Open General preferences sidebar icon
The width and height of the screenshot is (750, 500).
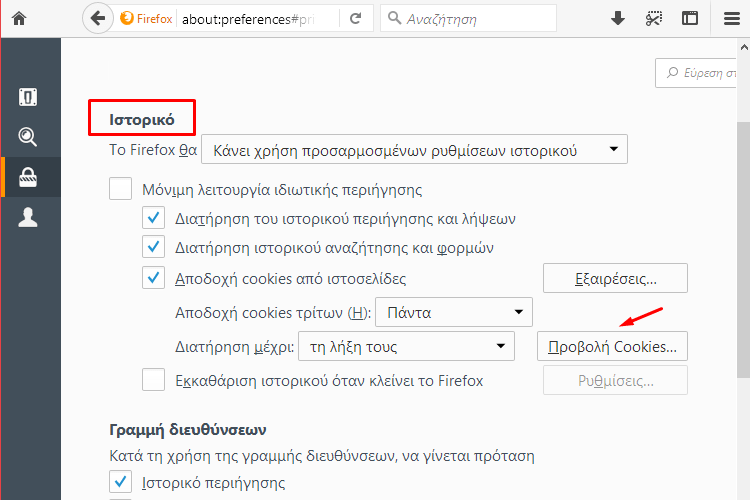coord(28,97)
